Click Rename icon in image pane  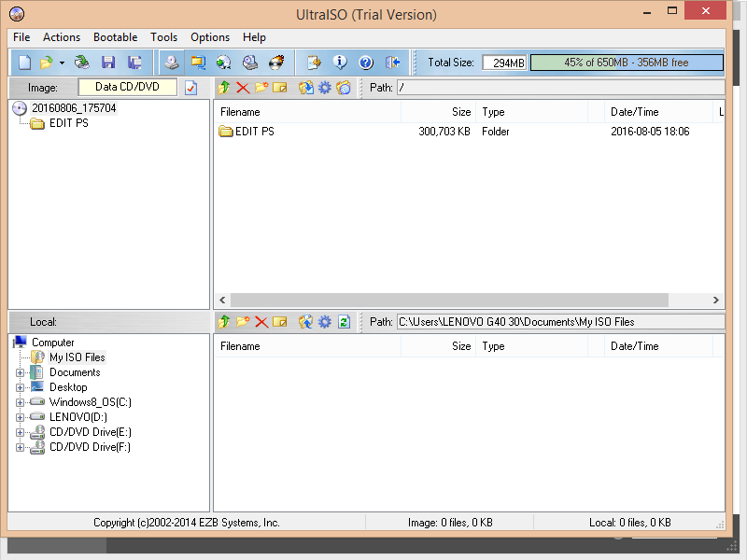279,88
